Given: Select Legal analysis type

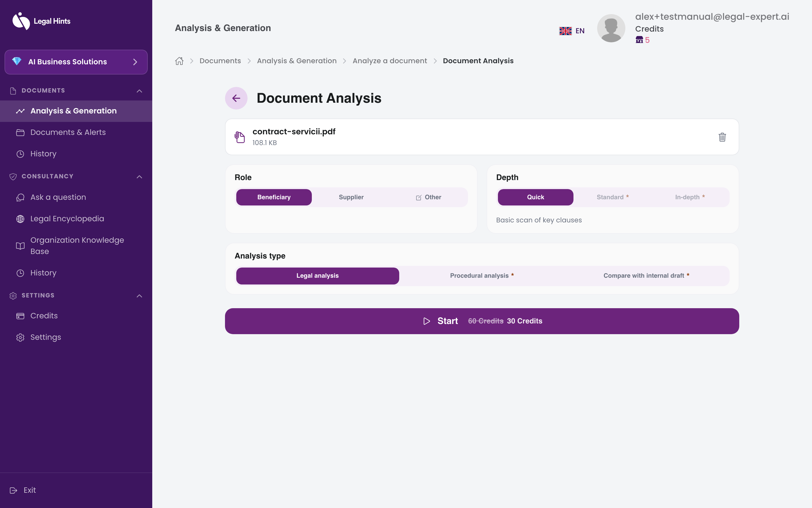Looking at the screenshot, I should point(317,276).
